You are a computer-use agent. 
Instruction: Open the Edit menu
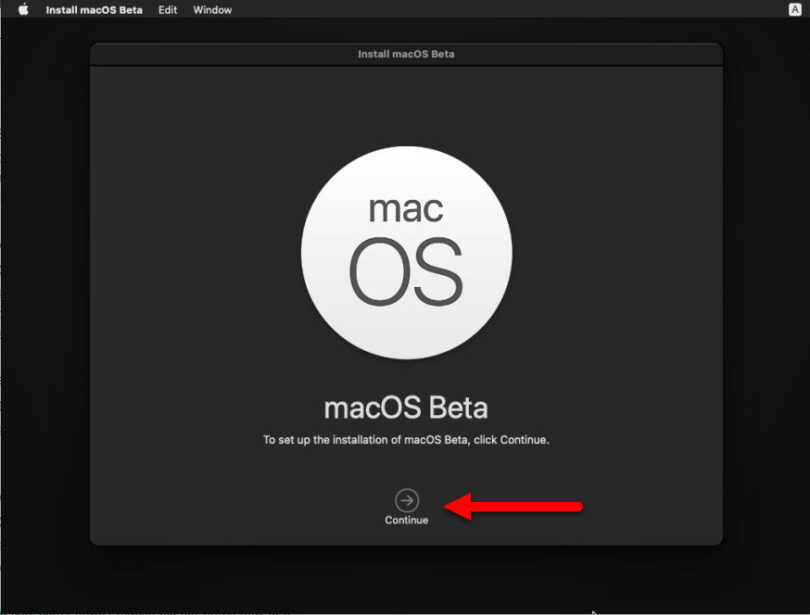click(168, 10)
